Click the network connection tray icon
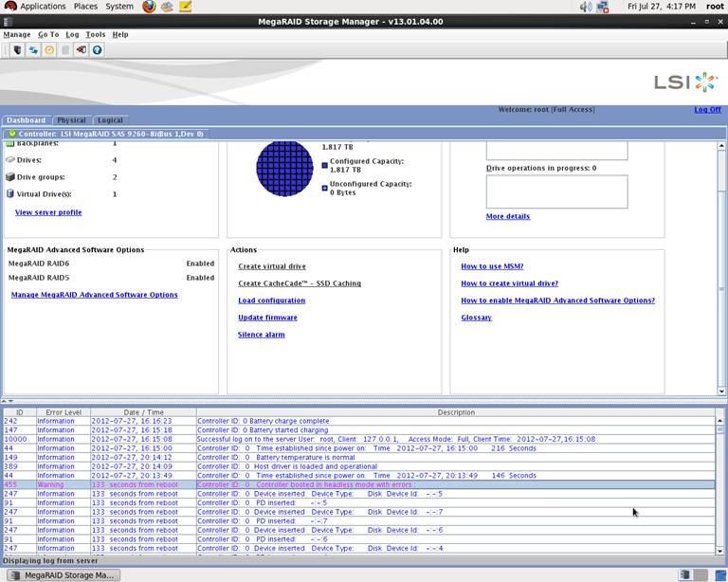Screen dimensions: 728x582 coord(603,7)
